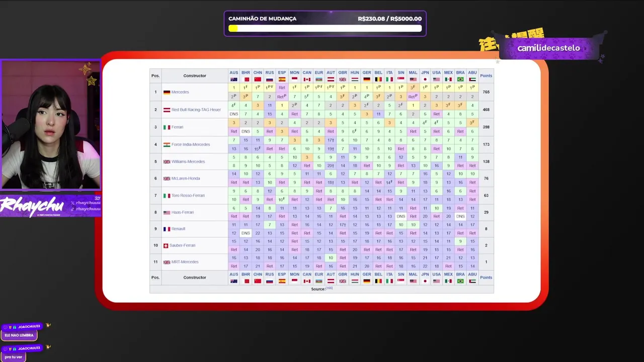
Task: Open the Renault constructor link
Action: pos(179,229)
